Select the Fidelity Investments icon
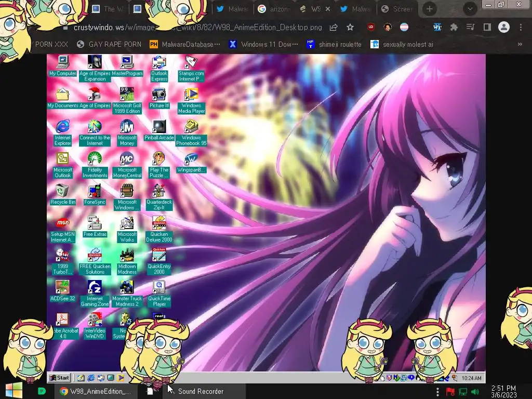The height and width of the screenshot is (399, 532). 95,165
